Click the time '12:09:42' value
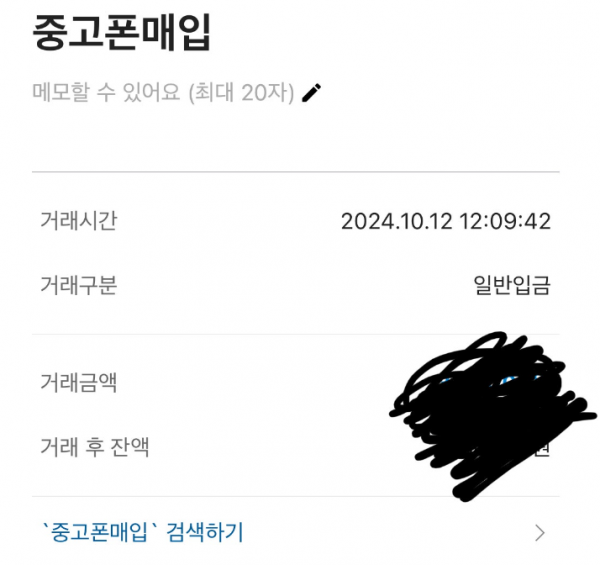The image size is (600, 565). click(505, 221)
